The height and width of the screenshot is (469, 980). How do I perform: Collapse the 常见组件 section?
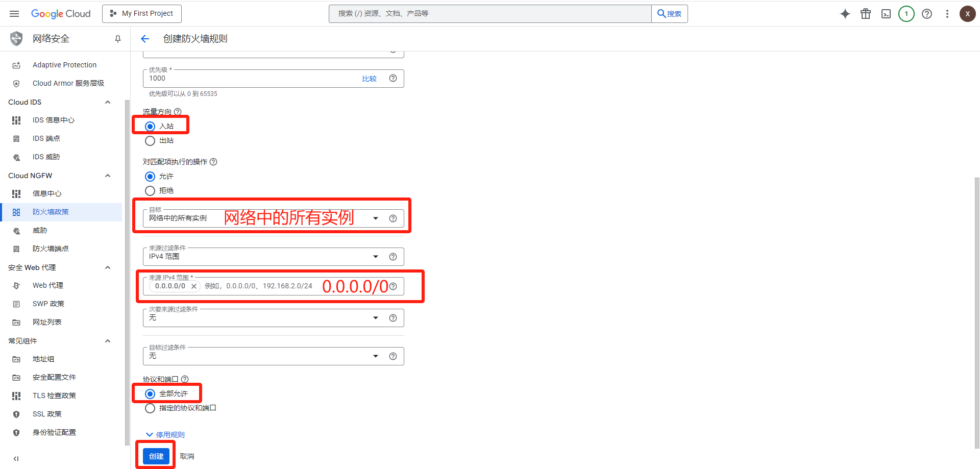coord(108,341)
